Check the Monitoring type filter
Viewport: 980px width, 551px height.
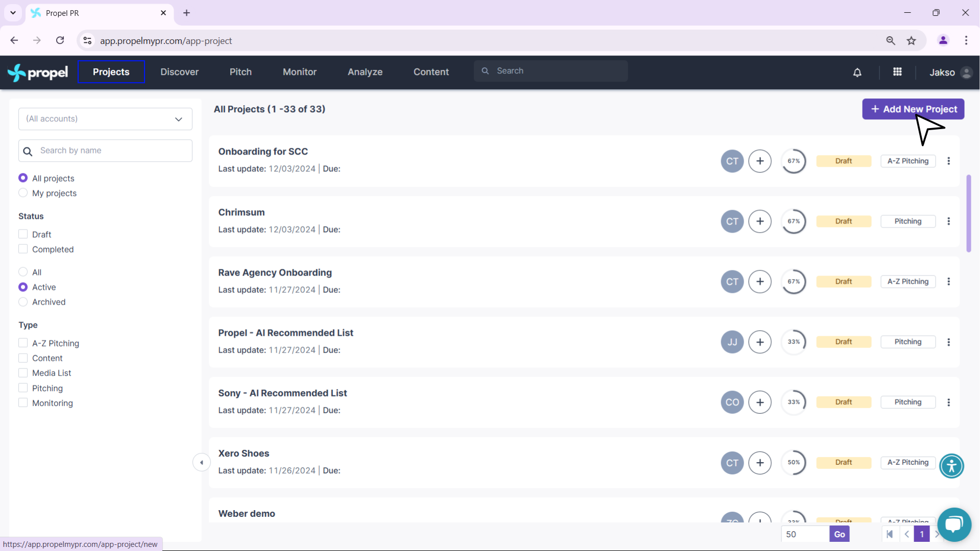coord(23,403)
